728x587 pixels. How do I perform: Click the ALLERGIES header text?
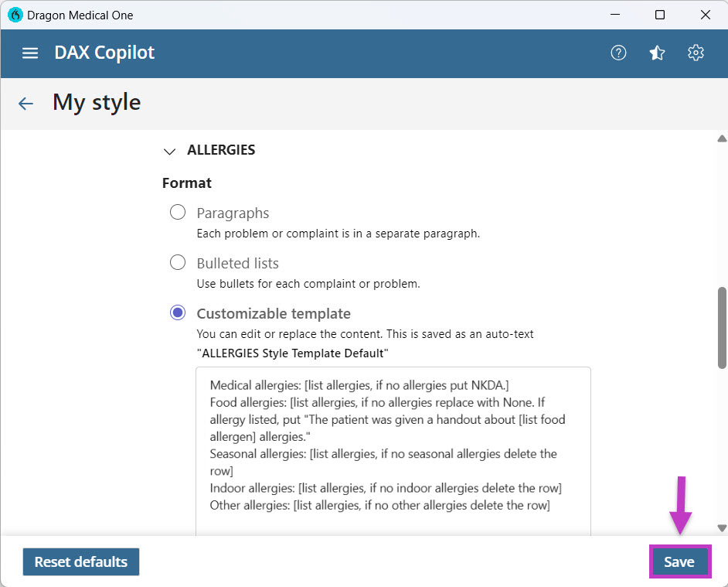pyautogui.click(x=222, y=150)
